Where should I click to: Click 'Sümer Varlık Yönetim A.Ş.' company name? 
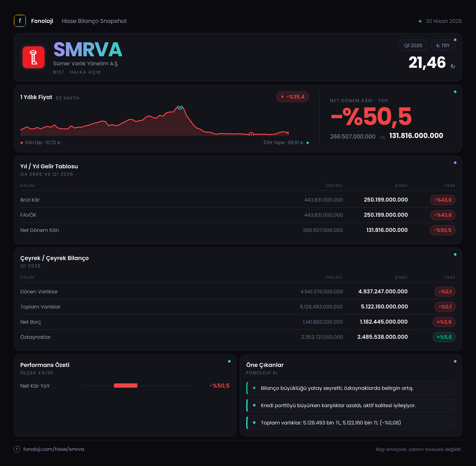86,64
